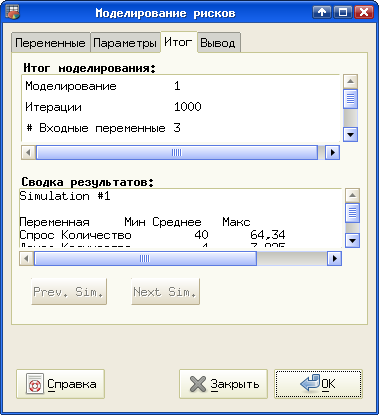Select the Входные переменные row
This screenshot has height=415, width=379.
pyautogui.click(x=180, y=128)
